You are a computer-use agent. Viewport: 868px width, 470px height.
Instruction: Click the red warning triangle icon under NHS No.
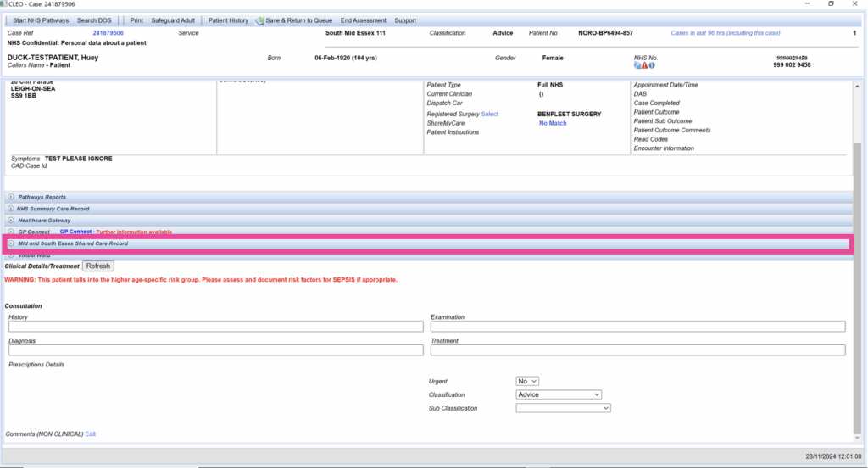644,65
